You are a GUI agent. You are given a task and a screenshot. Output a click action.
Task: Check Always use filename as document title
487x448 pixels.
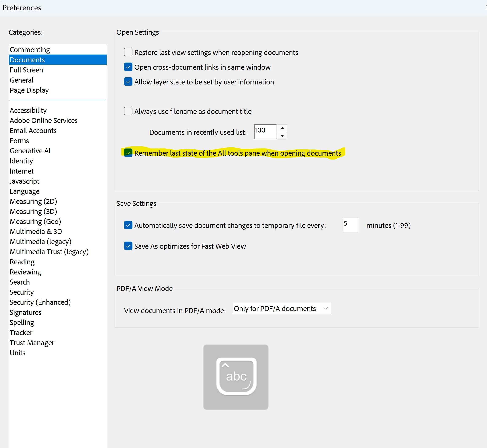point(128,111)
